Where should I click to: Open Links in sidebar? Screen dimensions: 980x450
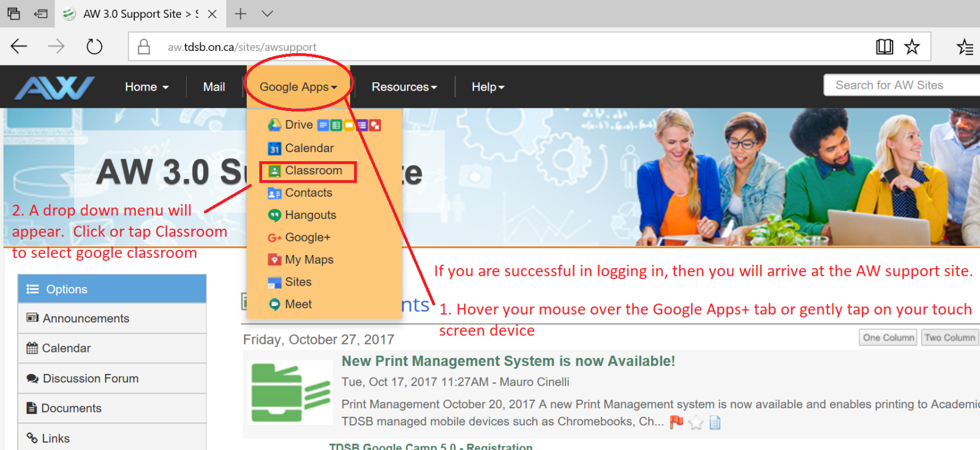coord(112,438)
